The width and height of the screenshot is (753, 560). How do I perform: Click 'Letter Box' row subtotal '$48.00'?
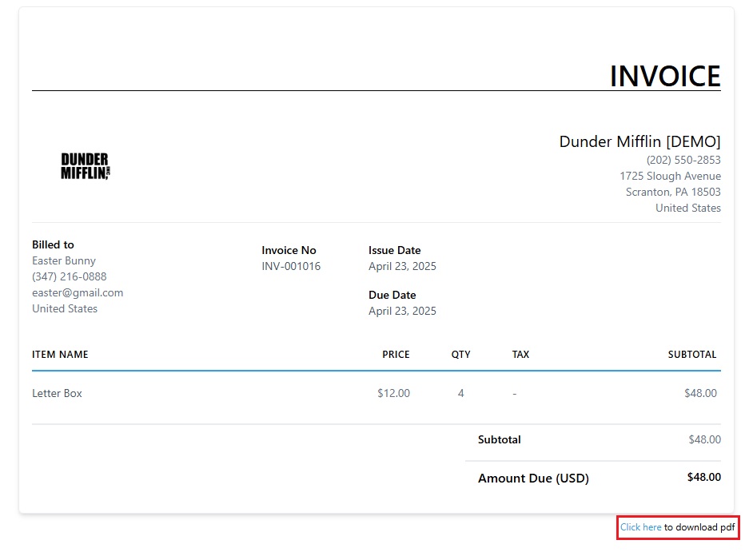click(x=700, y=393)
